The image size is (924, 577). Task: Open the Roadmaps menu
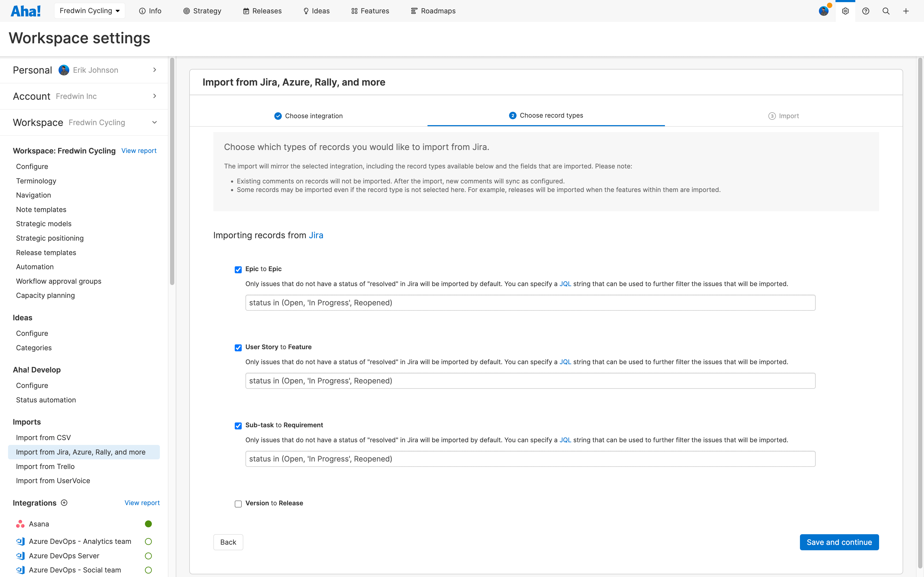[433, 11]
